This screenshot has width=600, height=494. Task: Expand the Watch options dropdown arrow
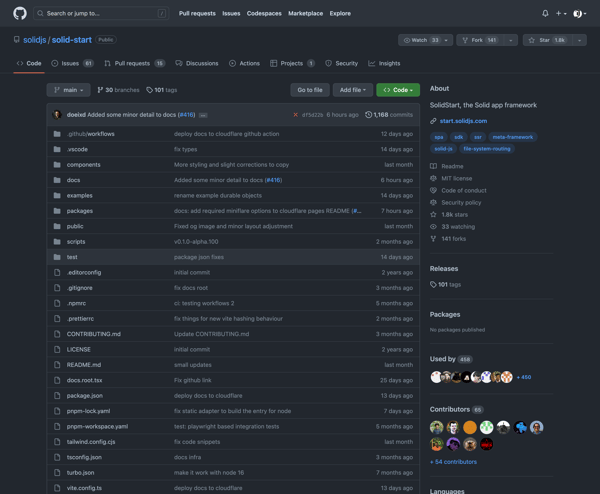coord(446,40)
